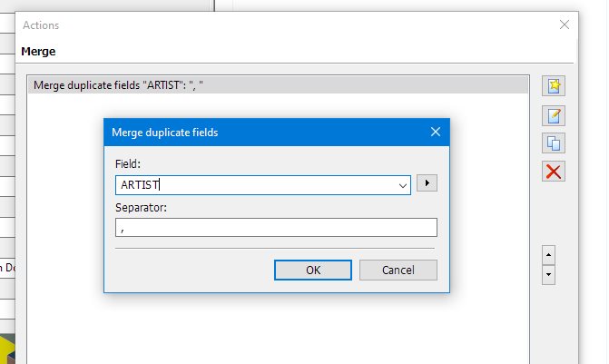Click the Merge group heading

[38, 51]
